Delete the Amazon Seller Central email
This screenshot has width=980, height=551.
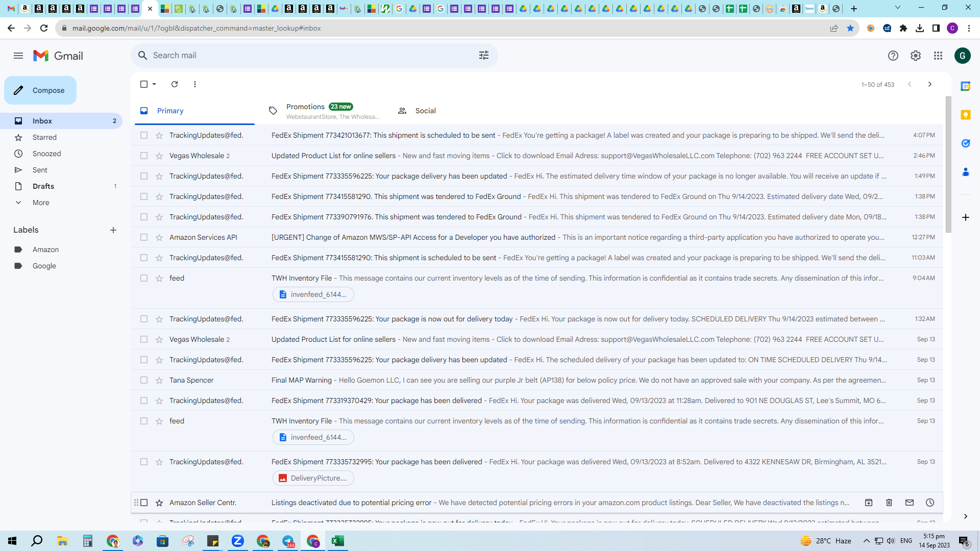pos(889,503)
